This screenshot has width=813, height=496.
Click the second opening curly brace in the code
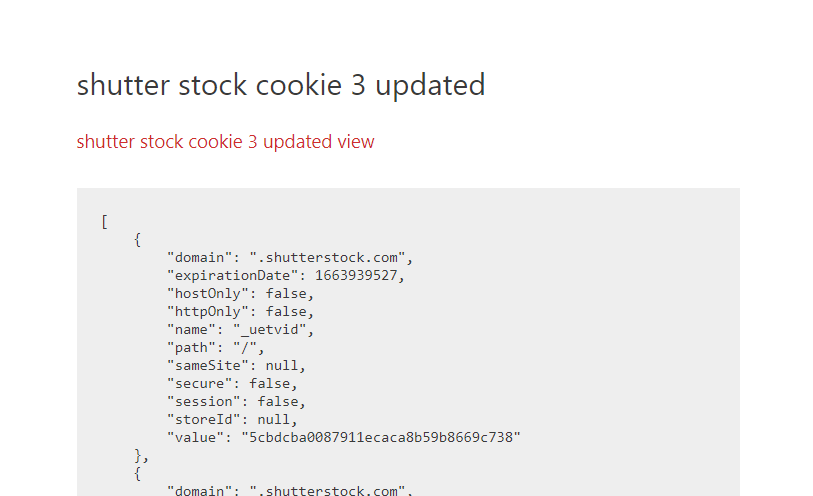[x=137, y=473]
